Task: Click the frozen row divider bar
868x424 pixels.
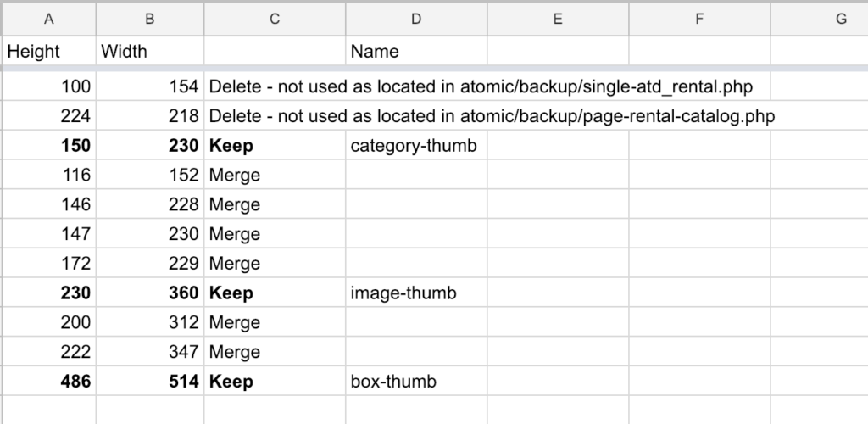Action: [x=434, y=68]
